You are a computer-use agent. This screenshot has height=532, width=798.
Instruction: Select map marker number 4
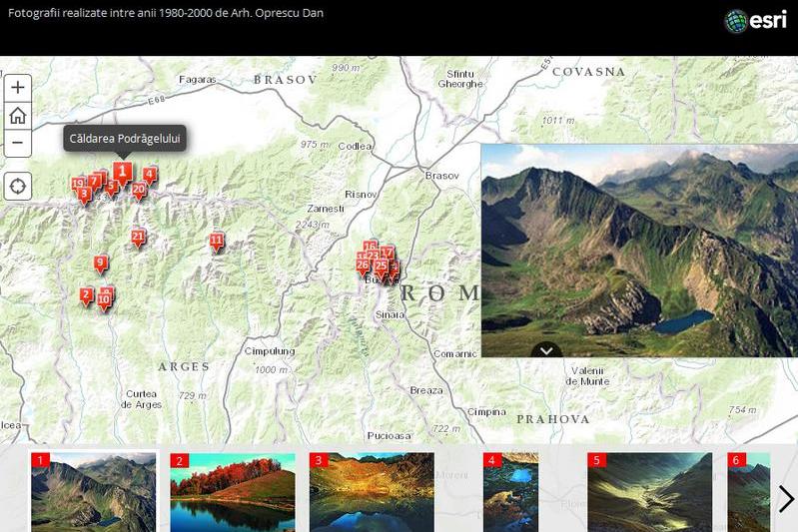tap(149, 175)
